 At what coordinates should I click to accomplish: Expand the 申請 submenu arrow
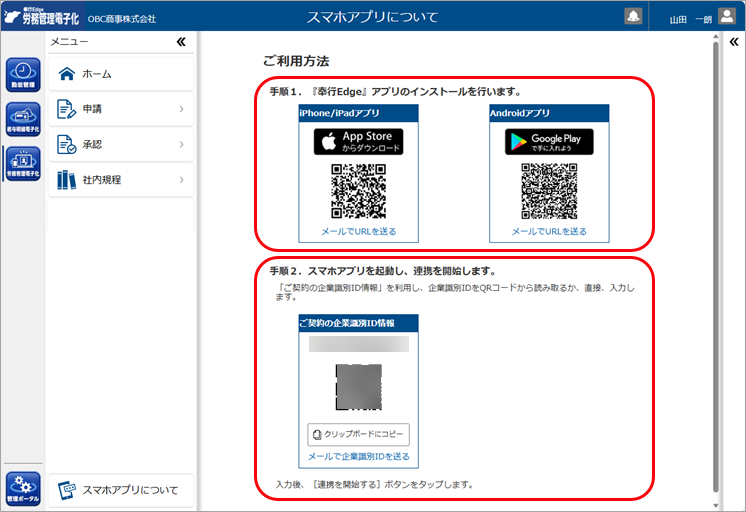click(x=181, y=109)
